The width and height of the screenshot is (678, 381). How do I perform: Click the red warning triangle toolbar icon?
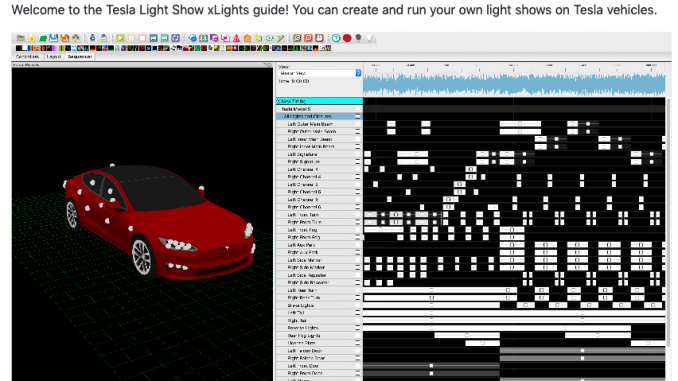(236, 38)
